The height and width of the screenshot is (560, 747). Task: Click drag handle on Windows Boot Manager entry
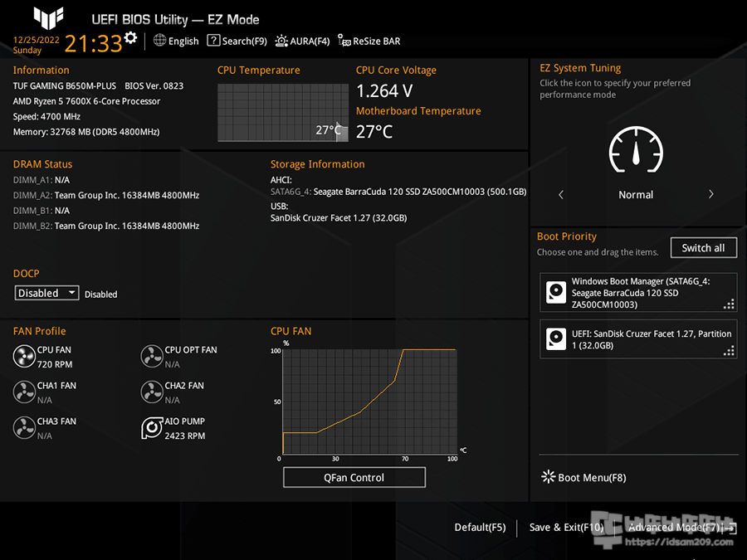point(729,304)
